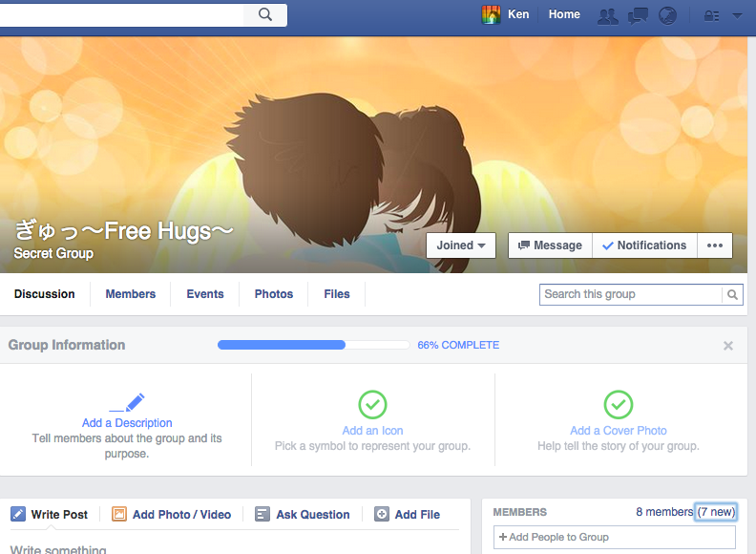Select the Write Post option
This screenshot has height=554, width=756.
(59, 515)
